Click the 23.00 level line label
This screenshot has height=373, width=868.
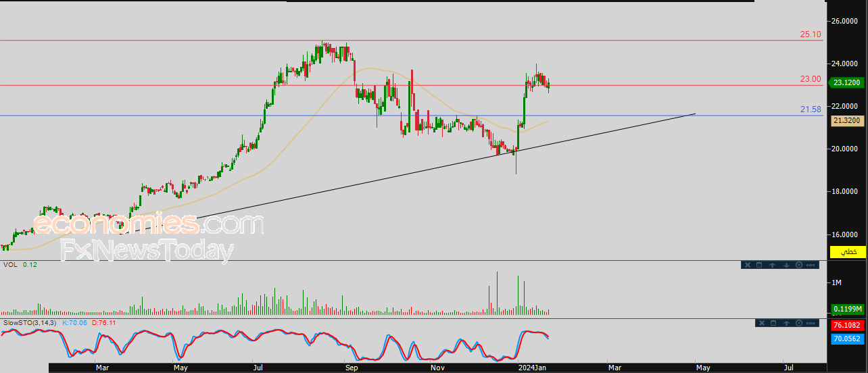click(x=811, y=79)
